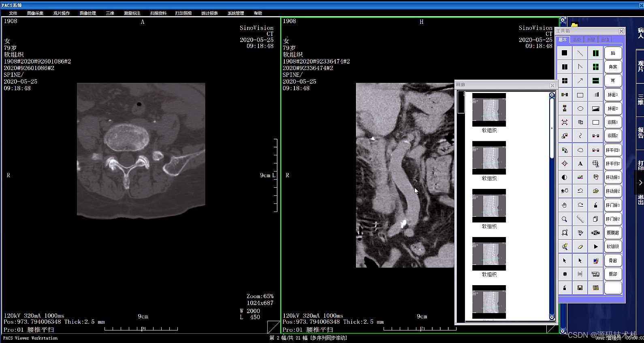This screenshot has height=343, width=644.
Task: Open the 统计报表 menu
Action: click(209, 13)
